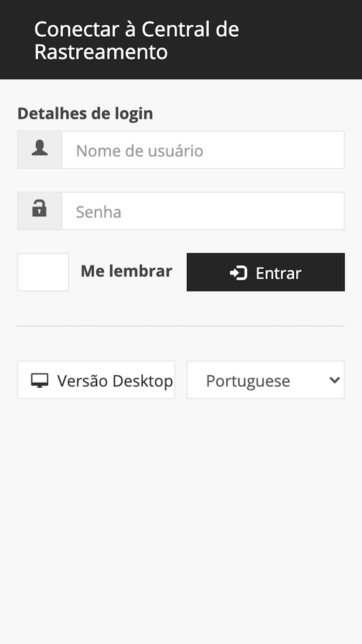Click the Nome de usuário input field

[x=203, y=150]
